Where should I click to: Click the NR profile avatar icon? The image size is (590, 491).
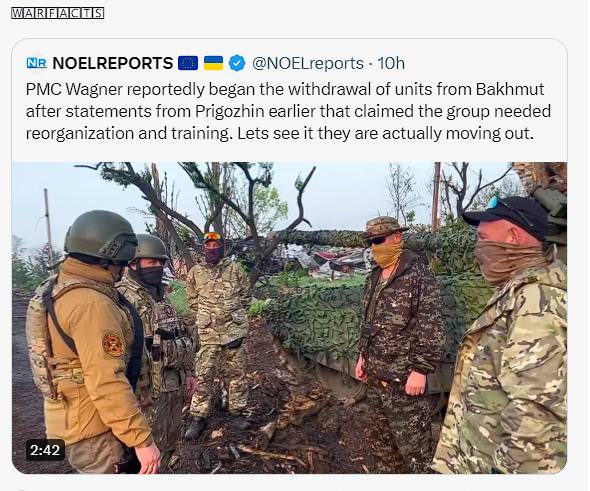(36, 63)
